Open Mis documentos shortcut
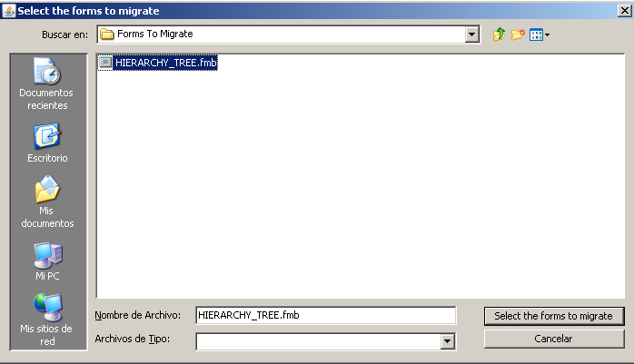634x364 pixels. point(47,202)
